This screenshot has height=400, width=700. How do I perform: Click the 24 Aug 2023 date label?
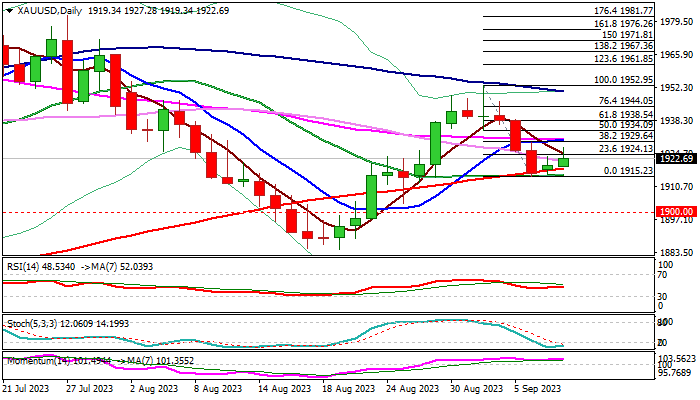click(413, 389)
